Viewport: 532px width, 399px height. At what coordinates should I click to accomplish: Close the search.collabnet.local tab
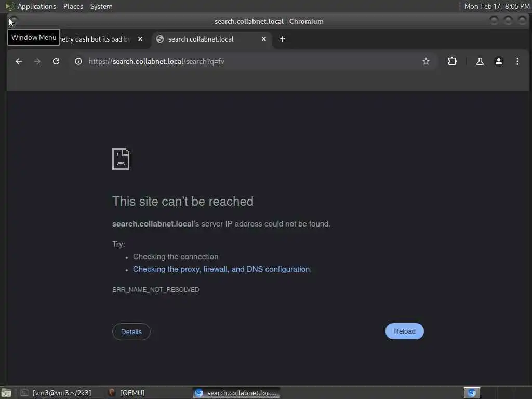263,39
